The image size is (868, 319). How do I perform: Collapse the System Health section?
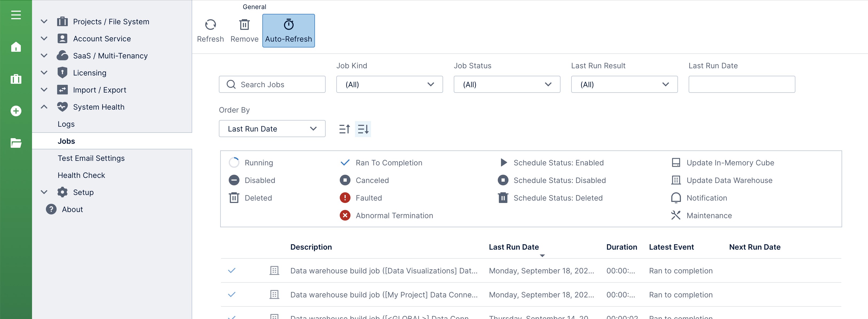point(44,106)
